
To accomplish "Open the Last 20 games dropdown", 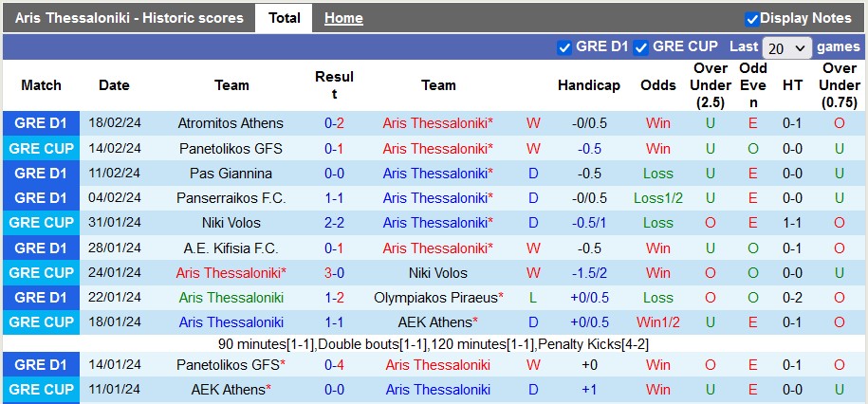I will [x=786, y=48].
